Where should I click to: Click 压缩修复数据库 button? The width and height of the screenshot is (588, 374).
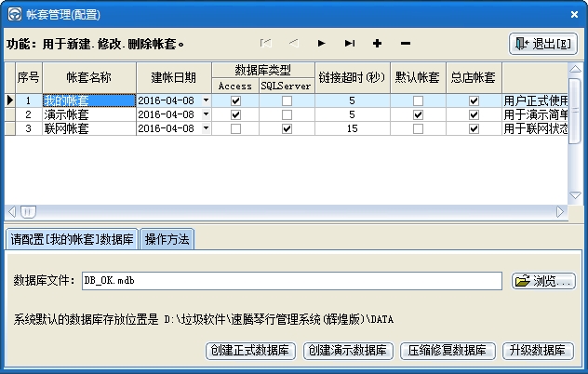(448, 351)
